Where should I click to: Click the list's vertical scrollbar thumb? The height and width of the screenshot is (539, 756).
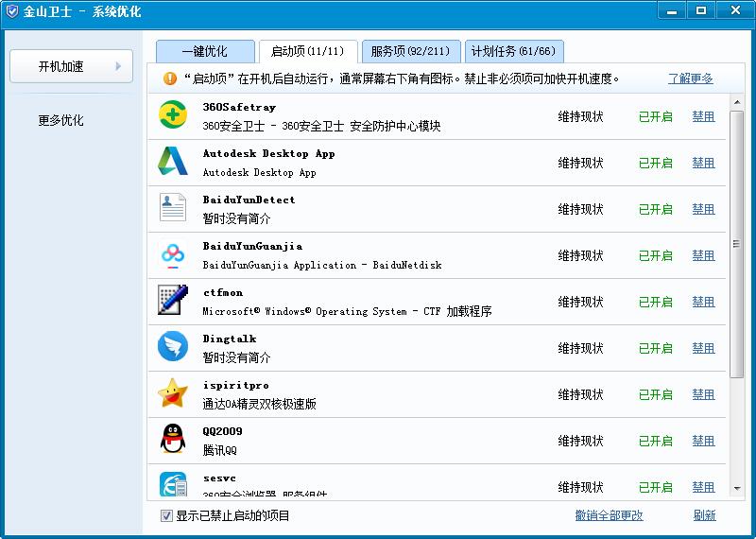[x=736, y=244]
